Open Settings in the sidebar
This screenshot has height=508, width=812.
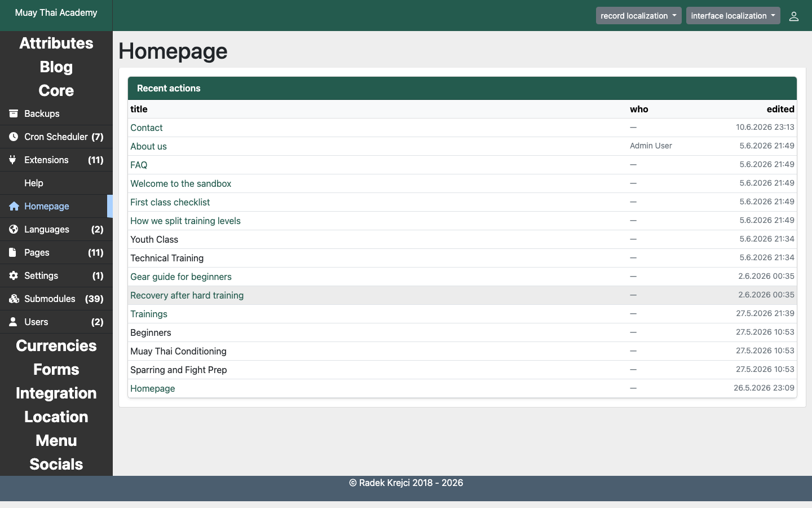(56, 275)
